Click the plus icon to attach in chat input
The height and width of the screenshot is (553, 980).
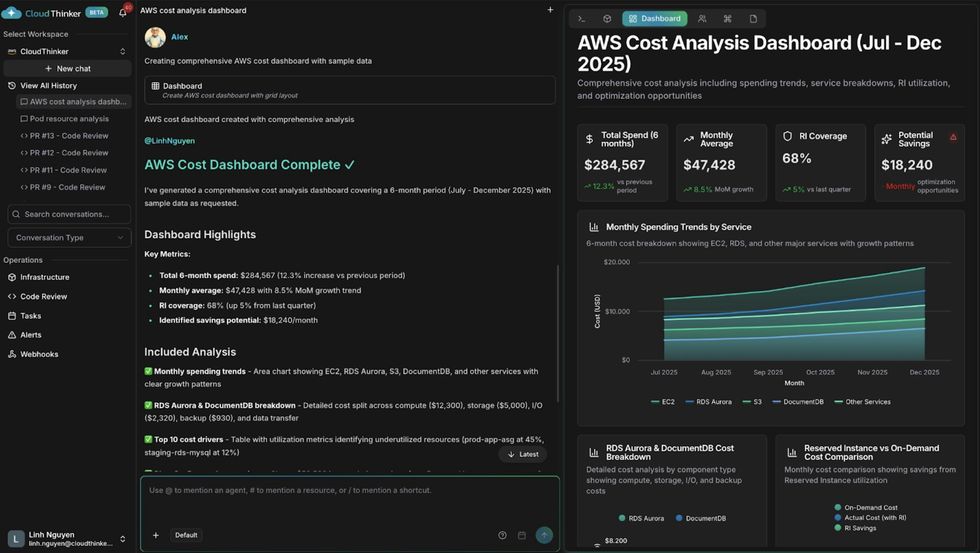pyautogui.click(x=156, y=535)
